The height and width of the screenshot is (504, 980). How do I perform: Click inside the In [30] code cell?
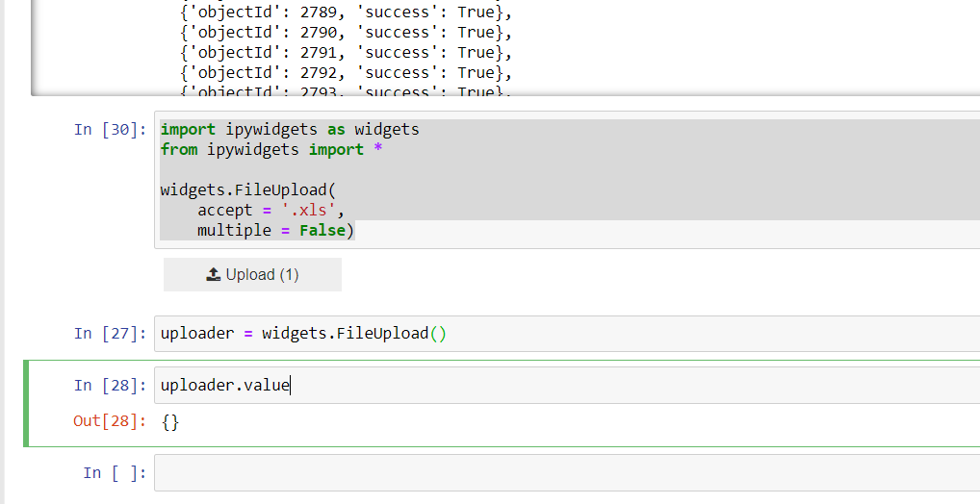pos(567,180)
